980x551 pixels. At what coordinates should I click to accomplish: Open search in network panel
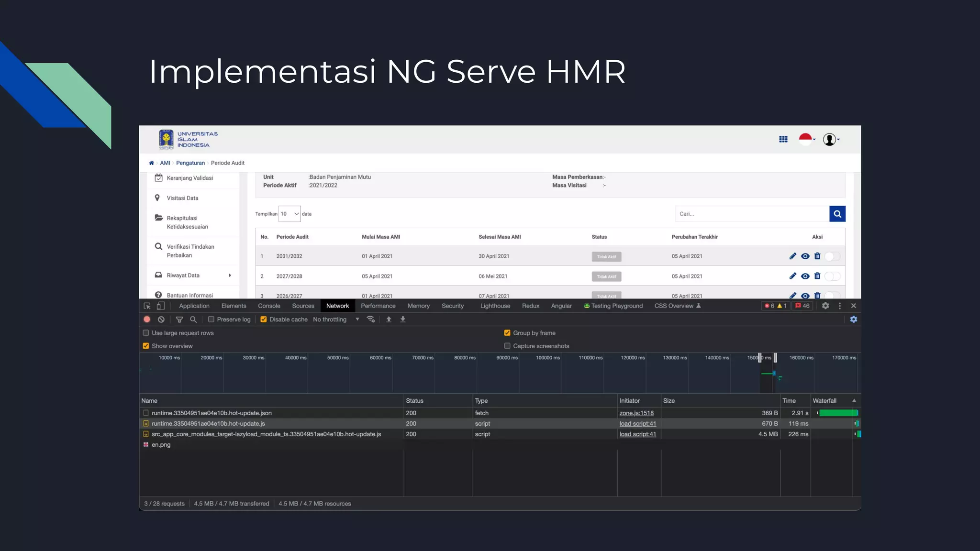(193, 320)
